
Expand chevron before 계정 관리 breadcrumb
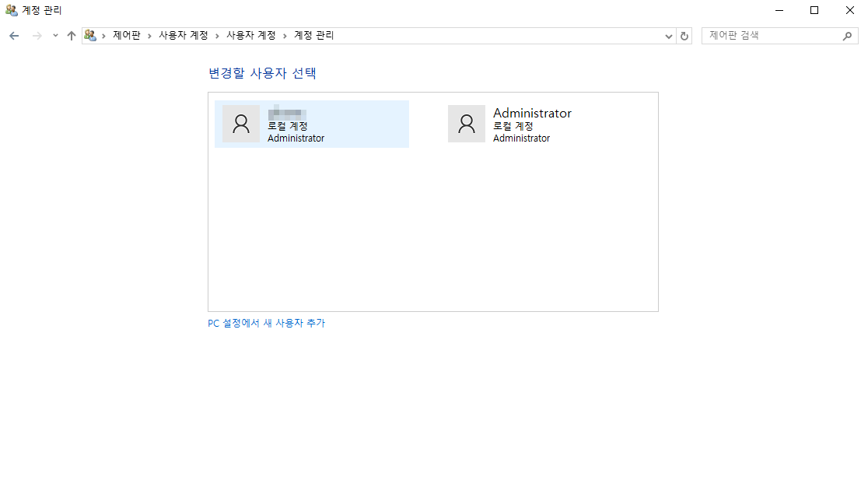tap(285, 36)
